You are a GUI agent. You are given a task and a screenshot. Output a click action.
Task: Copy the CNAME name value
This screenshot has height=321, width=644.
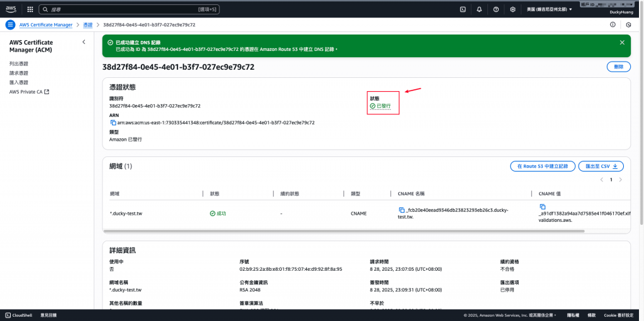(x=402, y=210)
